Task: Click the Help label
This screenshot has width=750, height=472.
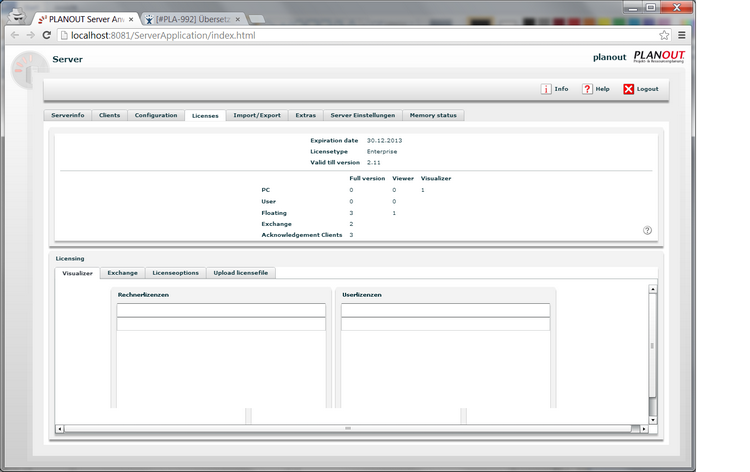Action: point(603,89)
